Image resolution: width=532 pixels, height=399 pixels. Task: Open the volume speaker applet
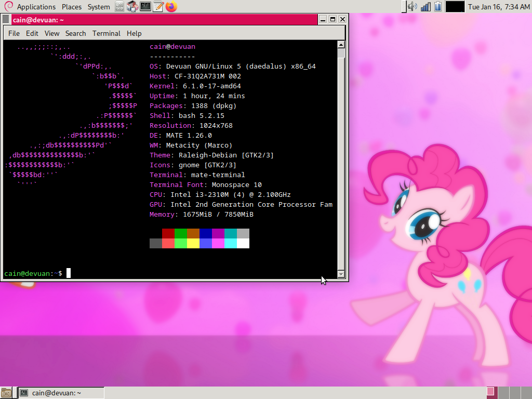[x=412, y=6]
